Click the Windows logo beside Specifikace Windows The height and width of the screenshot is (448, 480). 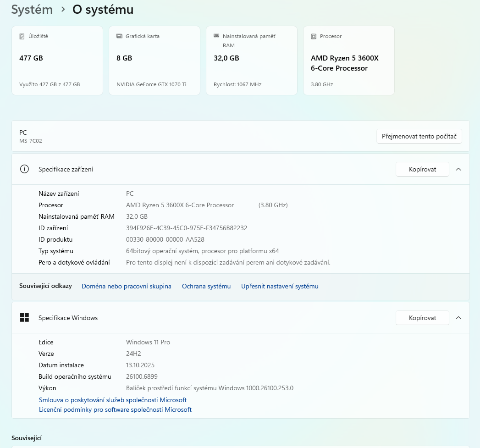point(24,318)
